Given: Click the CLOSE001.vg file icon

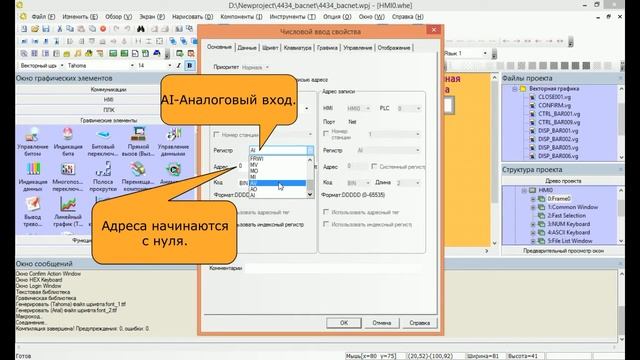Looking at the screenshot, I should (x=532, y=97).
